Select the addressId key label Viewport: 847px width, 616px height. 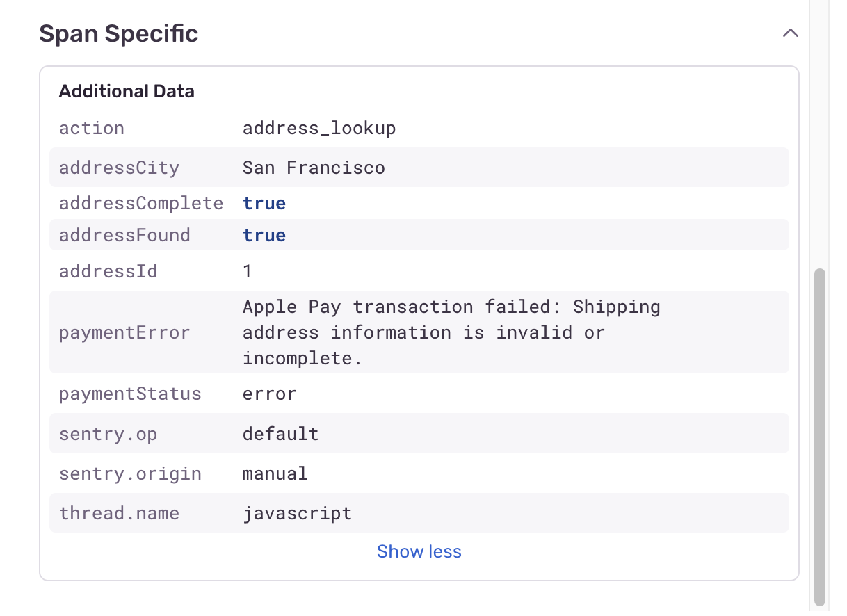pos(108,270)
